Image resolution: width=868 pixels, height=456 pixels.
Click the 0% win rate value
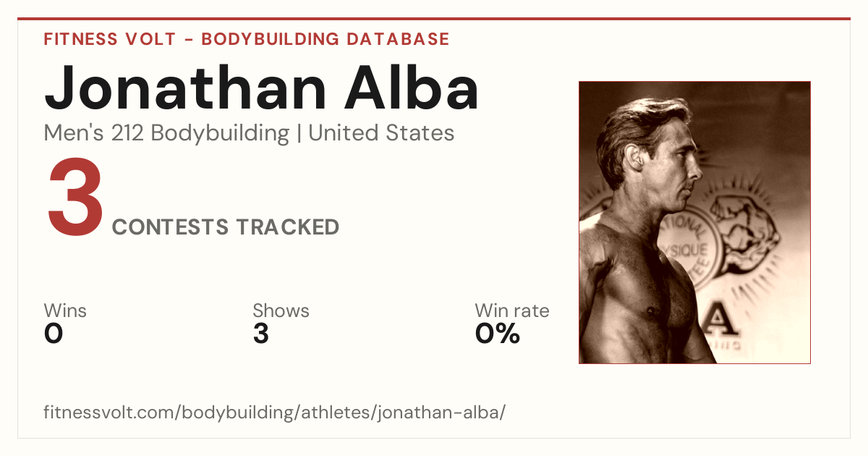click(498, 334)
